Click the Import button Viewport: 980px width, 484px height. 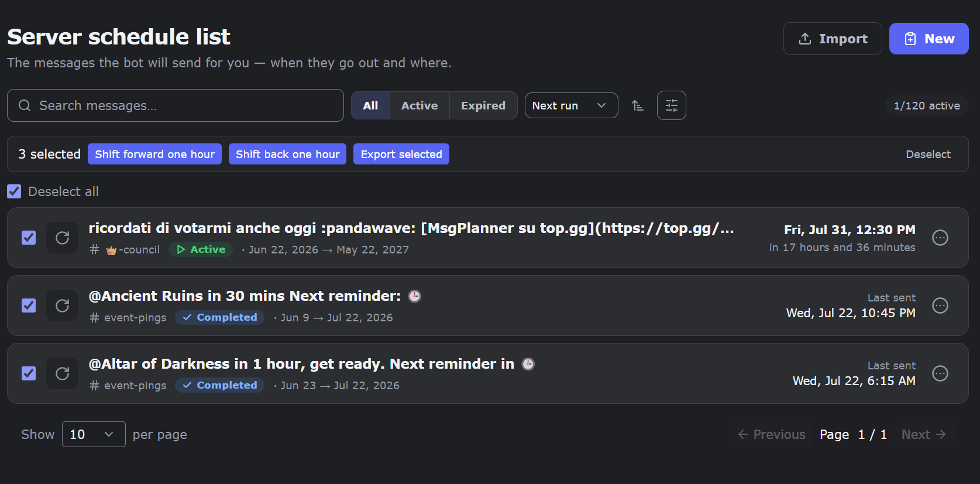[833, 39]
